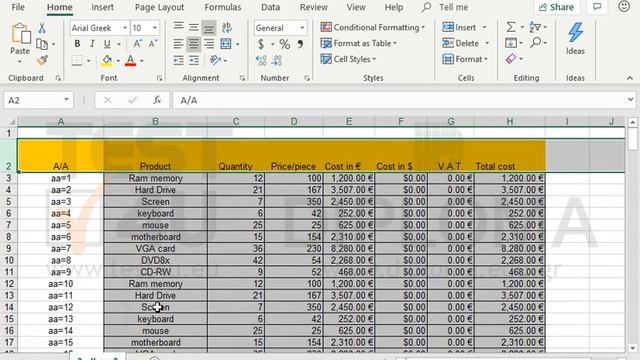
Task: Decrease indent
Action: pyautogui.click(x=178, y=60)
